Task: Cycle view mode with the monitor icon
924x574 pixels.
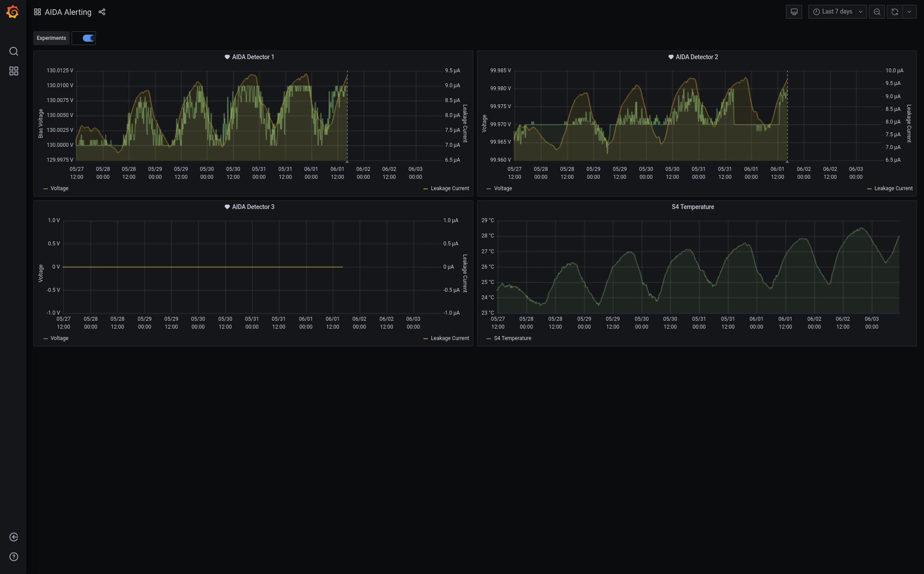Action: (794, 12)
